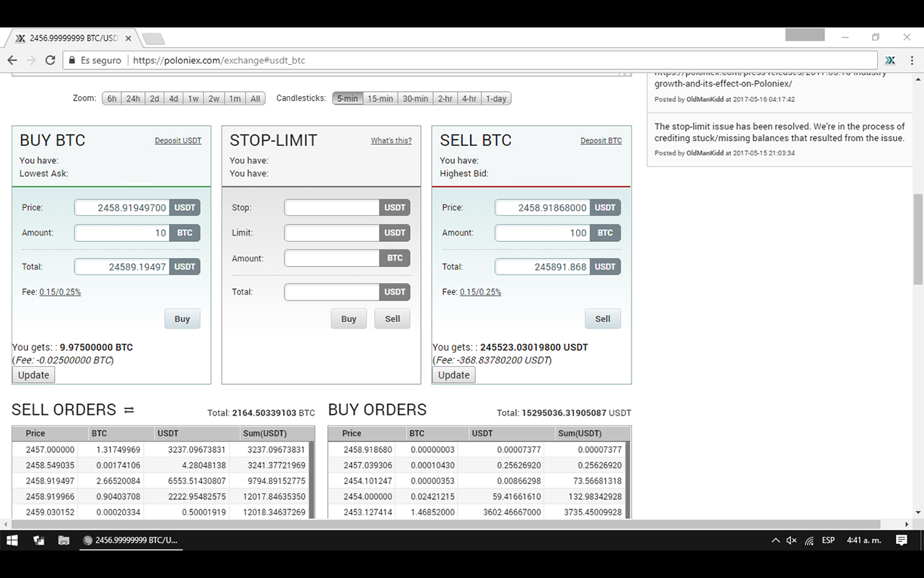Click the muted volume icon in system tray
This screenshot has height=578, width=924.
[x=791, y=540]
